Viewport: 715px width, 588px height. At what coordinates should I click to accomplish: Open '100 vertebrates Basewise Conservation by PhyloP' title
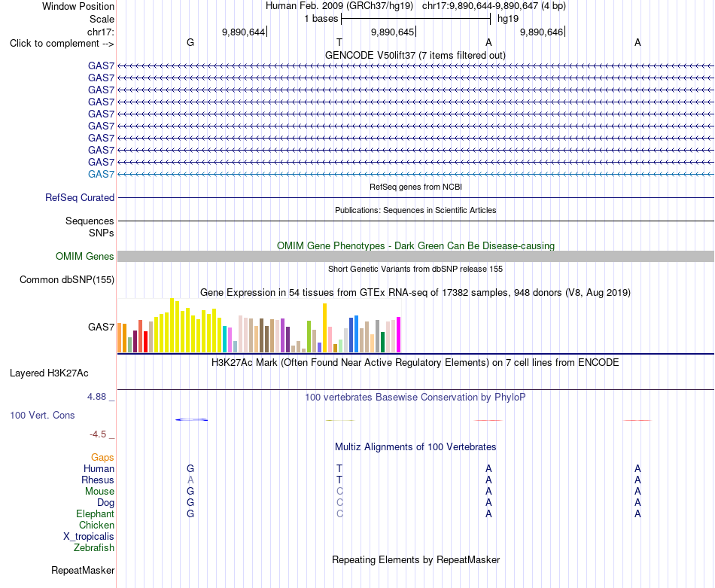[415, 398]
